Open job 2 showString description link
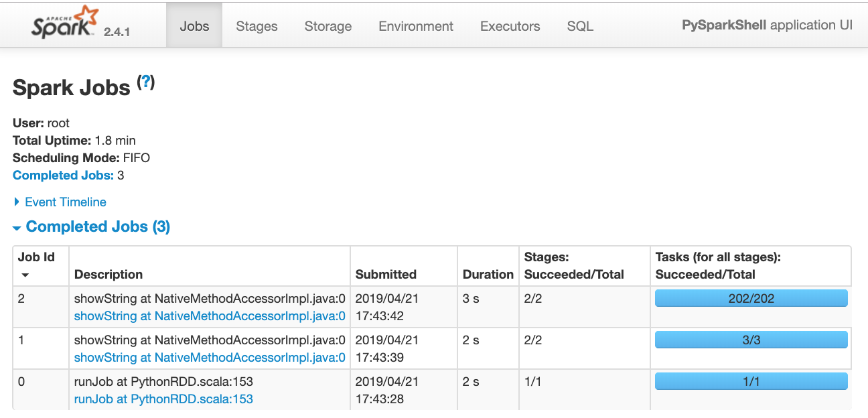 pos(210,316)
